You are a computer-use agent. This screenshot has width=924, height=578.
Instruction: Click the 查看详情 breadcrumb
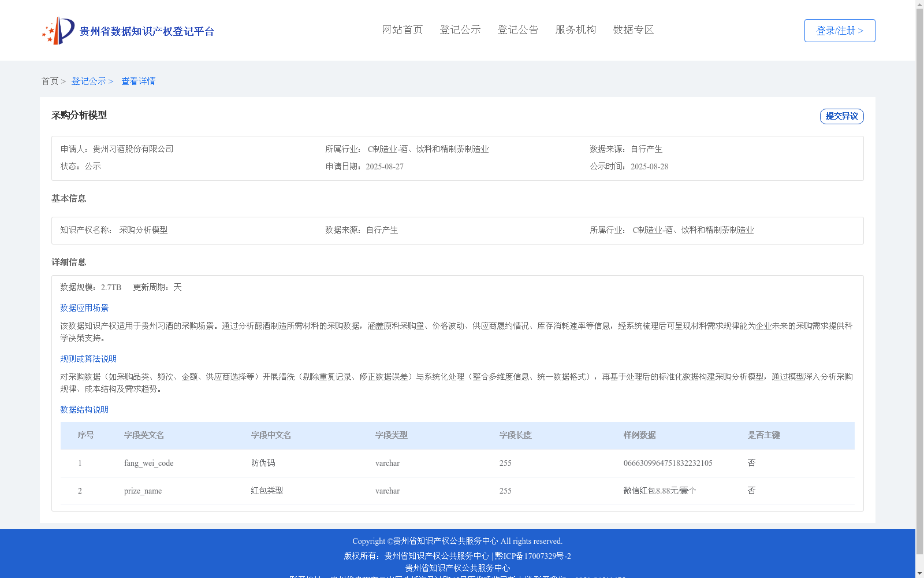click(x=138, y=81)
